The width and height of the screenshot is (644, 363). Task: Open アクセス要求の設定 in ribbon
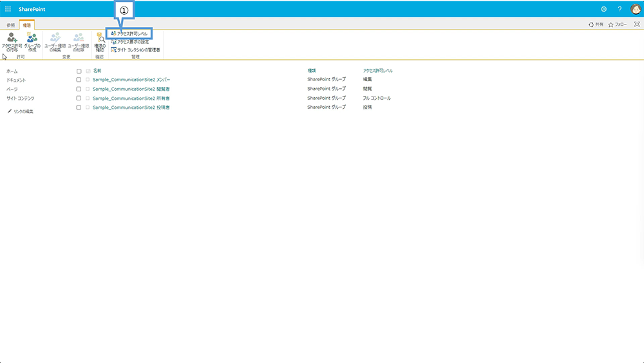point(130,42)
